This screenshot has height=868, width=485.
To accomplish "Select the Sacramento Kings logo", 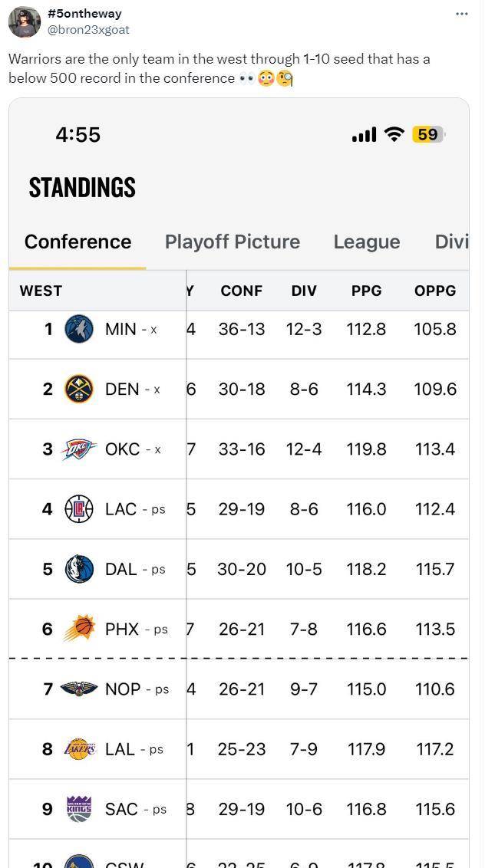I will click(x=79, y=809).
